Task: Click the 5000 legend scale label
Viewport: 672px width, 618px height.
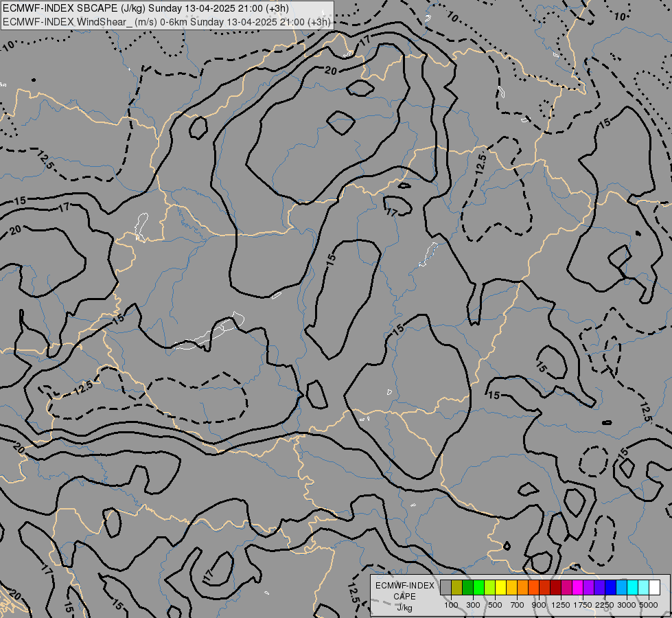Action: click(649, 605)
